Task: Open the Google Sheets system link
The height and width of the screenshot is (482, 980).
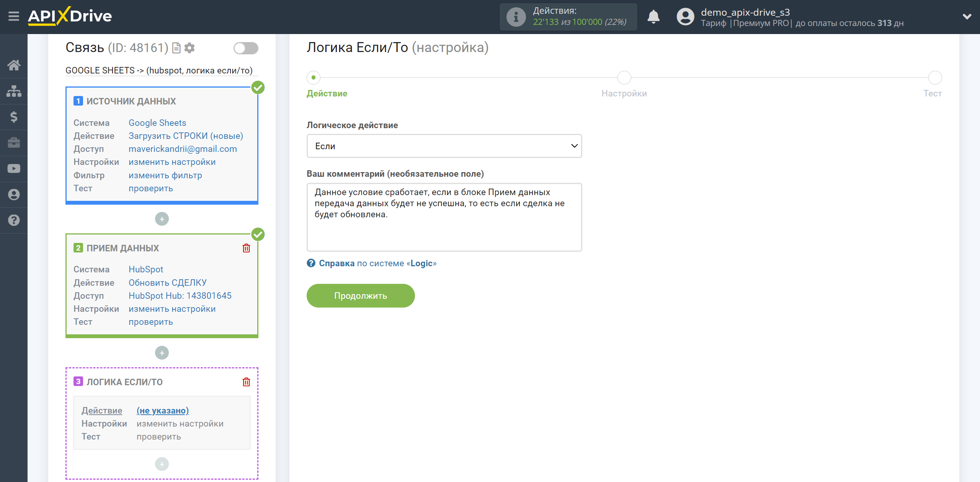Action: point(157,123)
